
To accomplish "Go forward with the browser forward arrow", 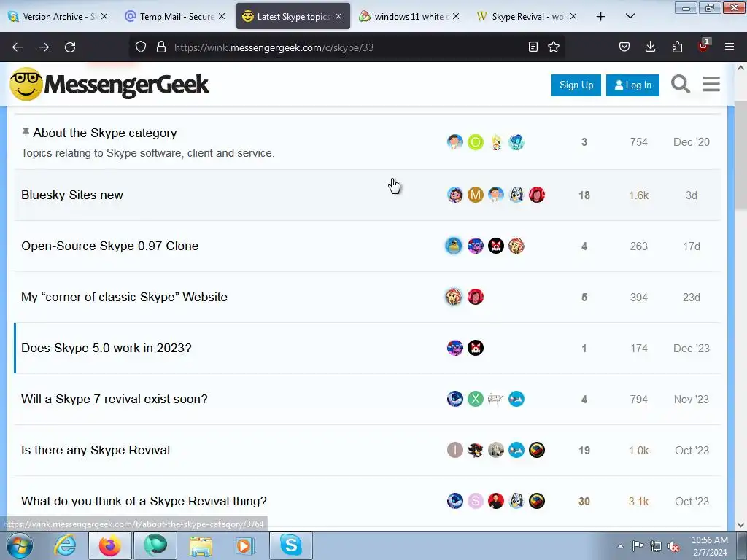I will [44, 47].
